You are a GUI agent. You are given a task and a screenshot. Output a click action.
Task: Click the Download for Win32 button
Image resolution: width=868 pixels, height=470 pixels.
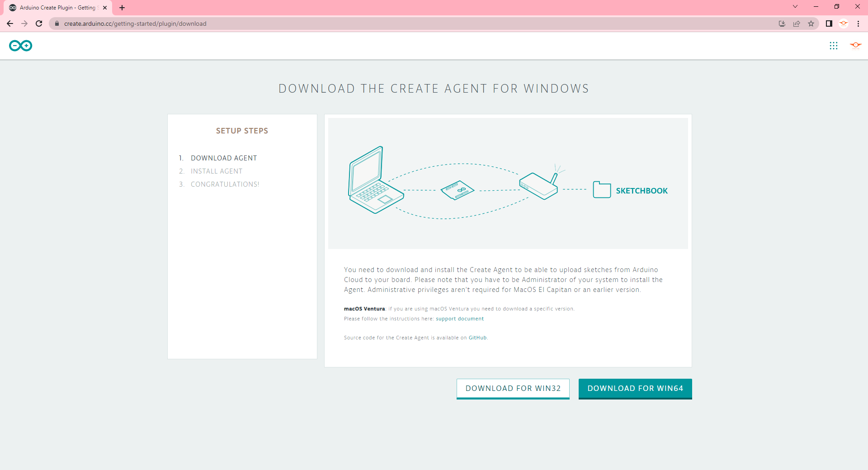click(513, 389)
